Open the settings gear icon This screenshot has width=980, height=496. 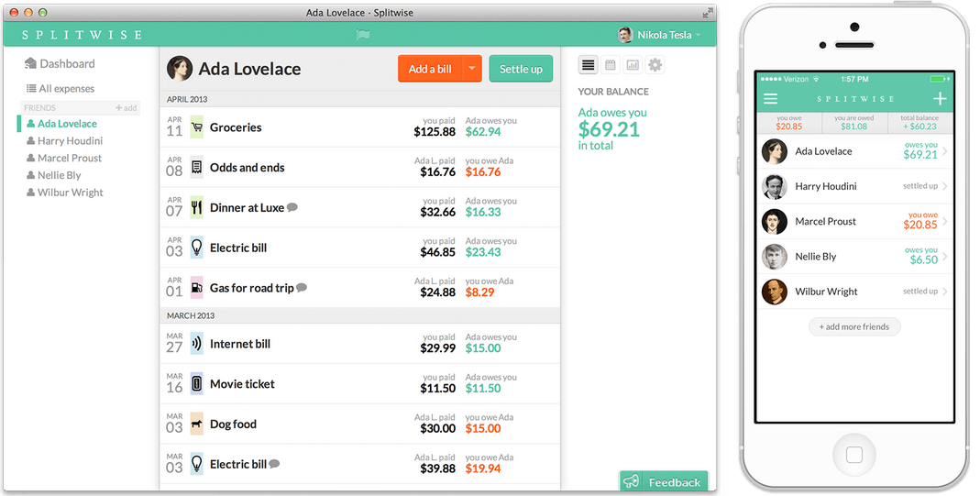pos(655,64)
